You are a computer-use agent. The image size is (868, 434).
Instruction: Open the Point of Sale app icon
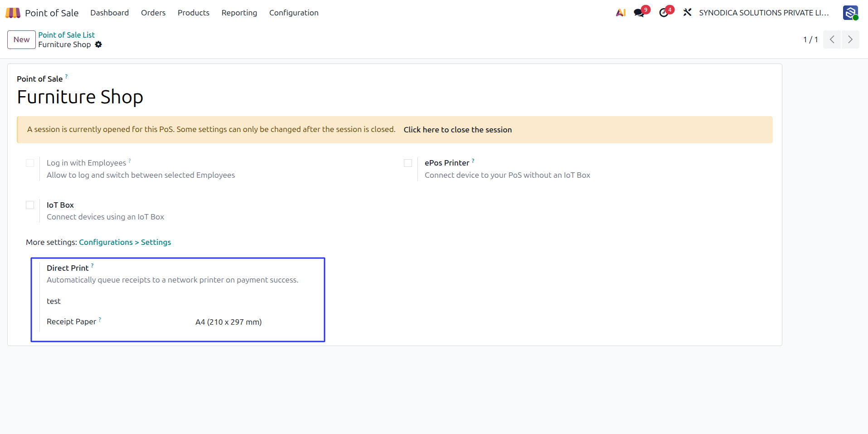tap(13, 13)
